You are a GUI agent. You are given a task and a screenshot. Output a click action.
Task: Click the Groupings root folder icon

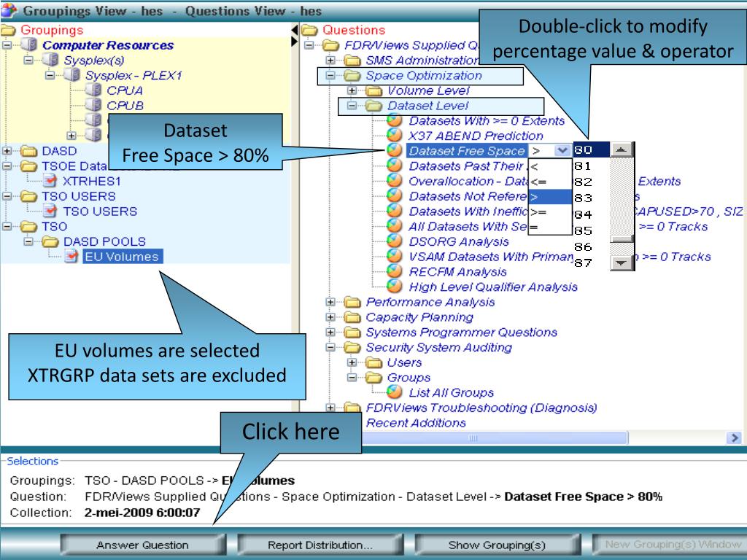8,30
